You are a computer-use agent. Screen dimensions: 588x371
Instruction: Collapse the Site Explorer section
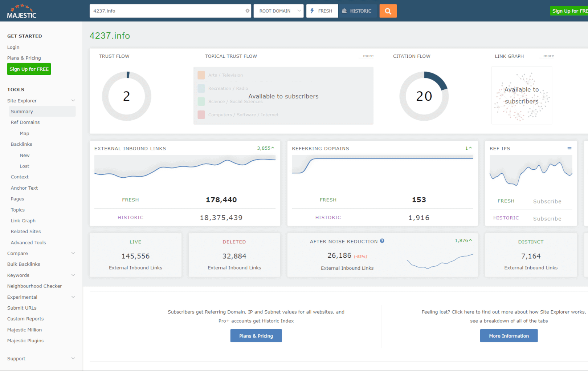73,100
